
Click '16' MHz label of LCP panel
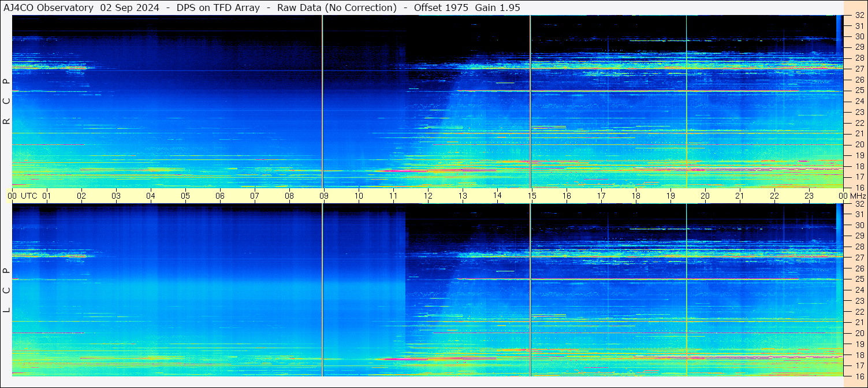859,376
